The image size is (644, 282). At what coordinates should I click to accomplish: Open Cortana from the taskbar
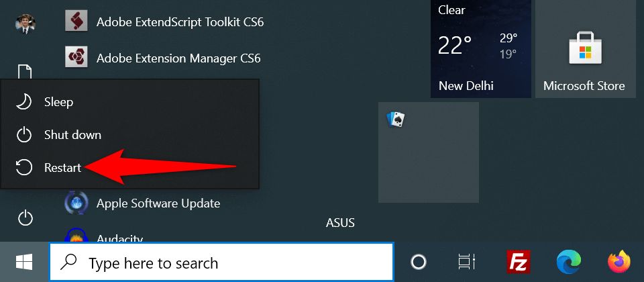pyautogui.click(x=419, y=261)
